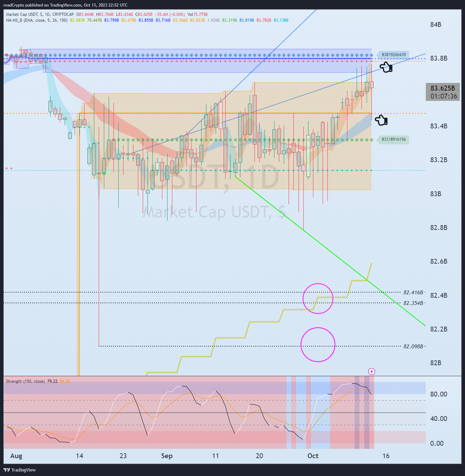Click the 11 date label on the time axis

[215, 456]
